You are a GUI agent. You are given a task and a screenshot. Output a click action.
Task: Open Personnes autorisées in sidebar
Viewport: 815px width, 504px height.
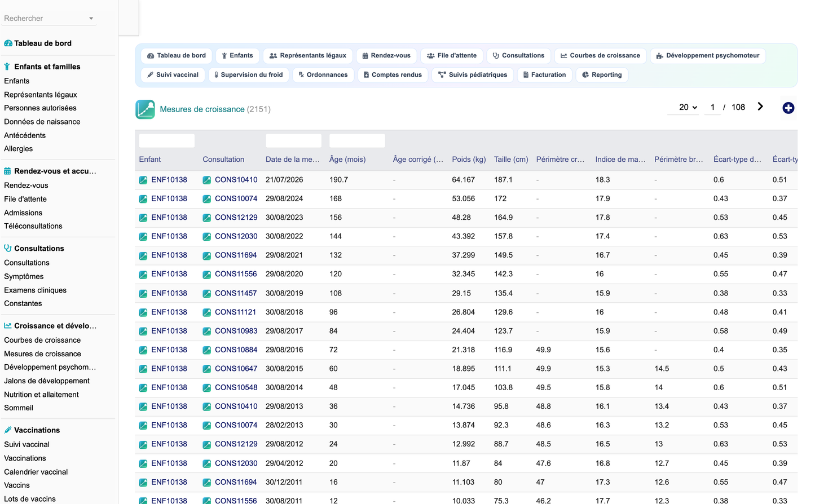(40, 108)
